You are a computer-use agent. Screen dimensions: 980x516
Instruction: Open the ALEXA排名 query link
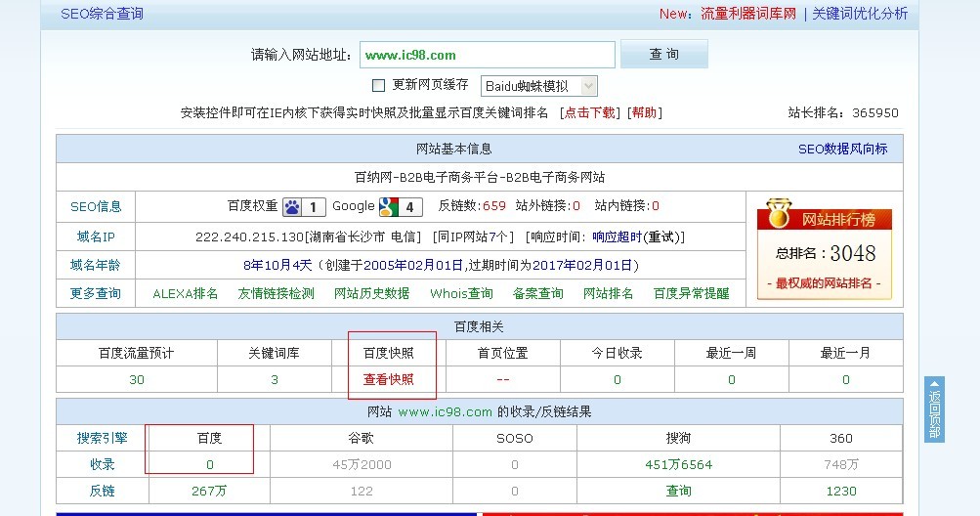point(185,293)
